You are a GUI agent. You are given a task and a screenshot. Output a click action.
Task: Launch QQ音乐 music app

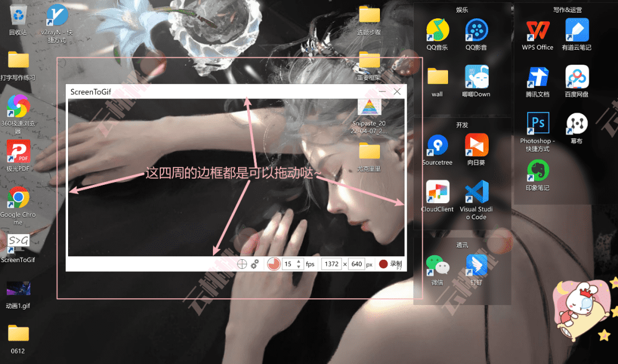tap(438, 30)
